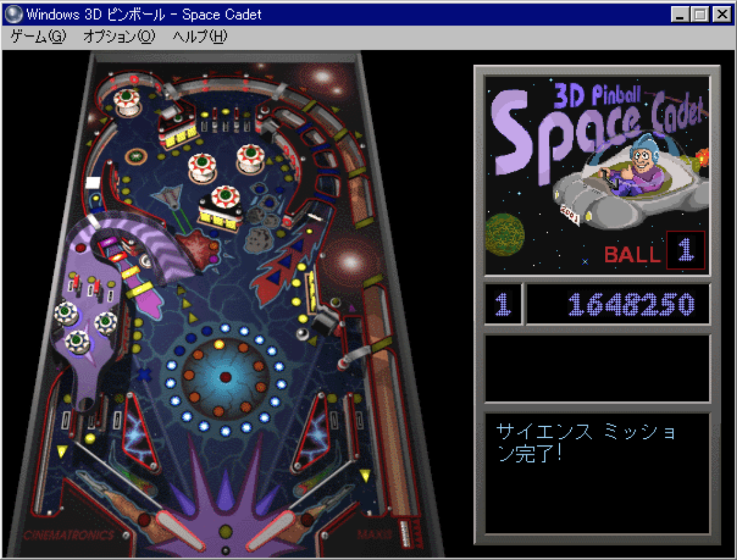Click the green planet in logo panel
The image size is (737, 560).
pos(505,234)
